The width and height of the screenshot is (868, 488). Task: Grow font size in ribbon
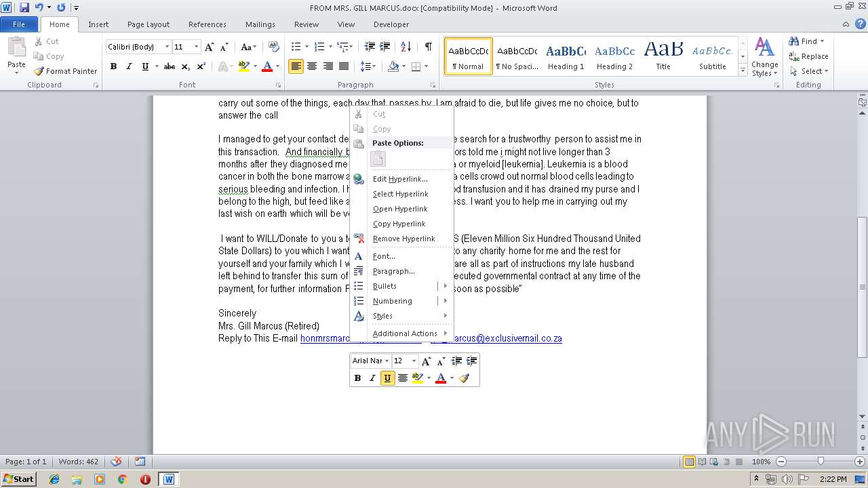(210, 47)
